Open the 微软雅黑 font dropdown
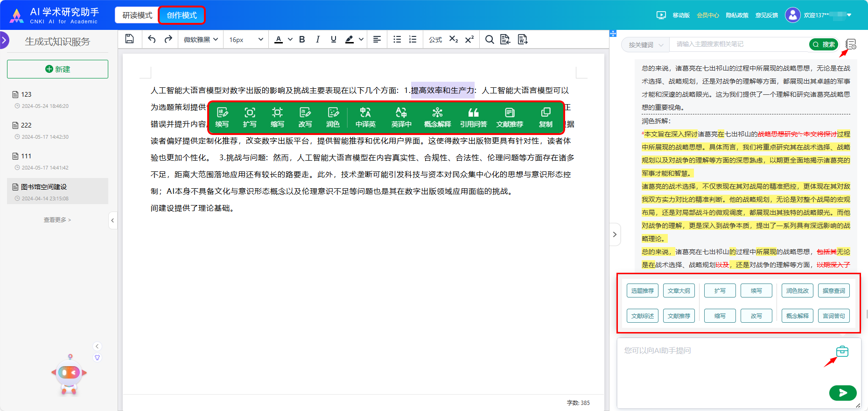 (201, 39)
